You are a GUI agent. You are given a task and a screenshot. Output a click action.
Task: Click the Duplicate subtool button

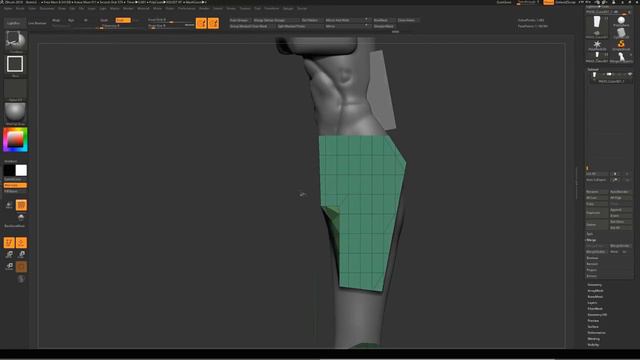coord(597,213)
